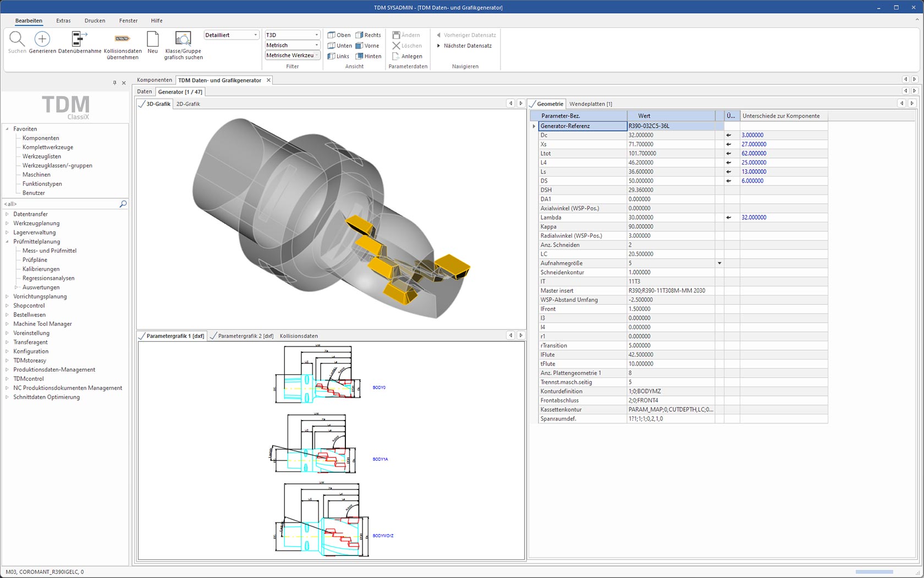The image size is (924, 578).
Task: Open Werkzeuglisten in Favoriten
Action: pyautogui.click(x=42, y=156)
